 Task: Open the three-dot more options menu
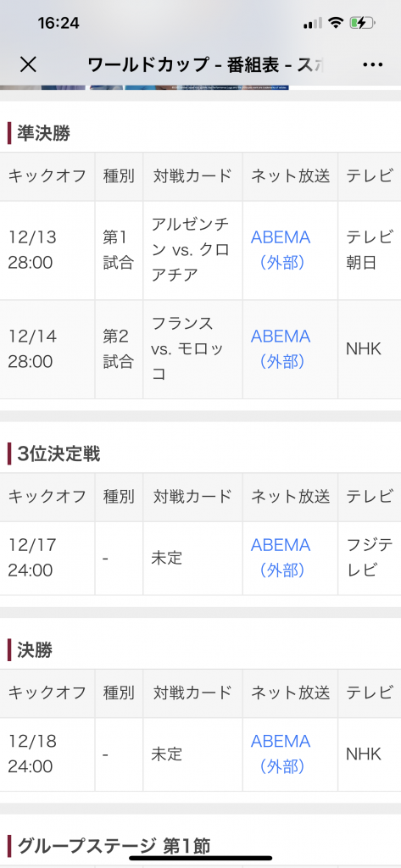(x=373, y=64)
